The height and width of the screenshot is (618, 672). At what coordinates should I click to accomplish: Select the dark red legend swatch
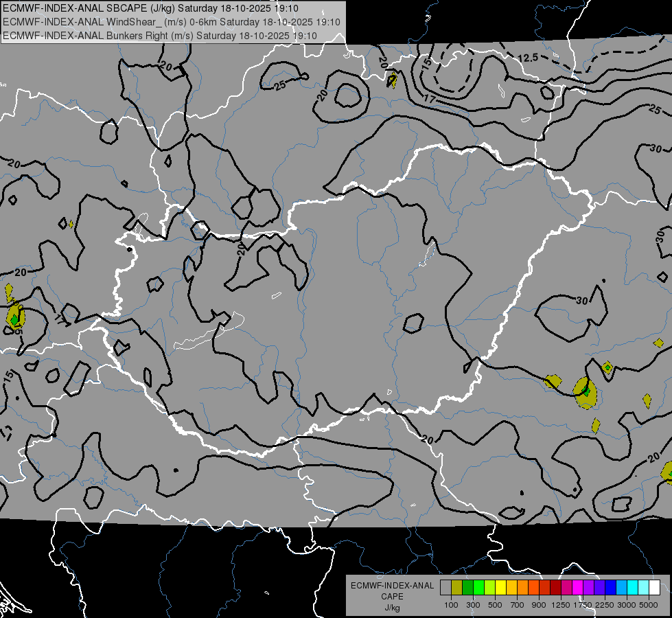(x=555, y=588)
